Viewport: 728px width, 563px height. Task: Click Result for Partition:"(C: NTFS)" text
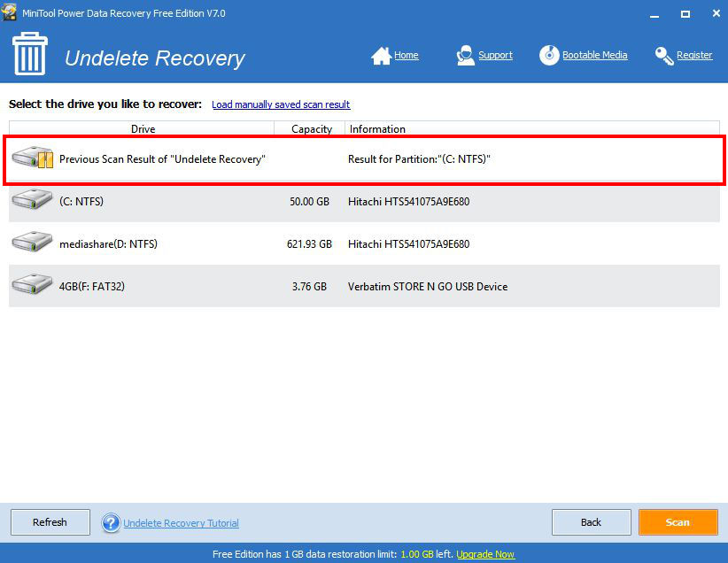coord(419,159)
